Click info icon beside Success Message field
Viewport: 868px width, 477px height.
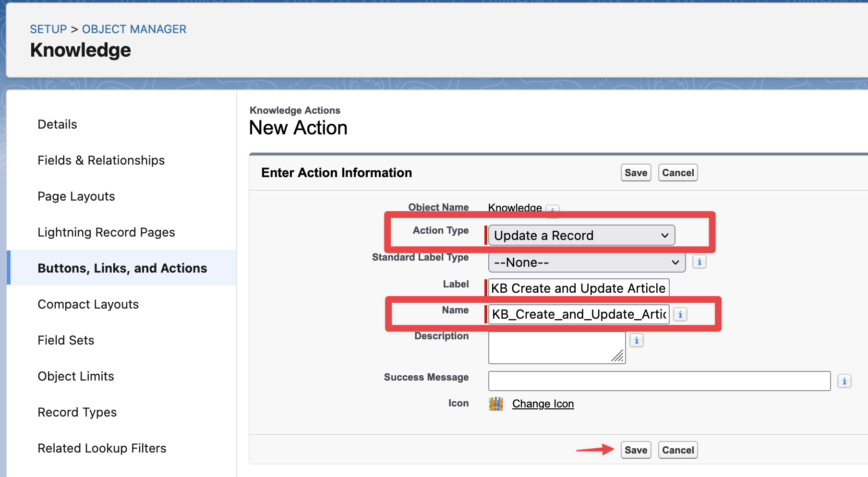pos(844,382)
